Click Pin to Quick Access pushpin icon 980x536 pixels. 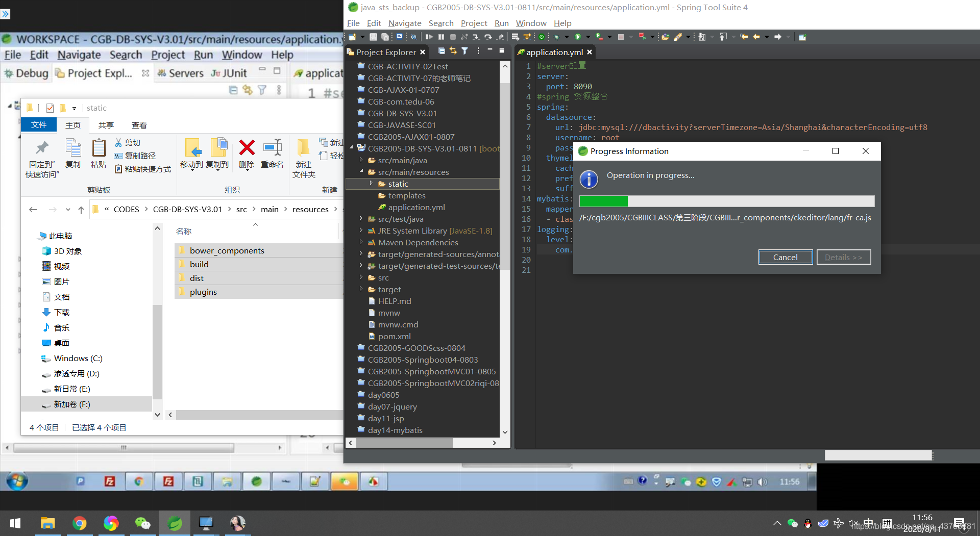pyautogui.click(x=42, y=148)
